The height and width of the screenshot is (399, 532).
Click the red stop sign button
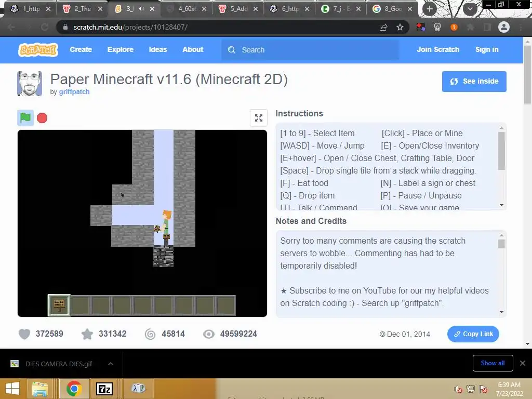tap(42, 118)
